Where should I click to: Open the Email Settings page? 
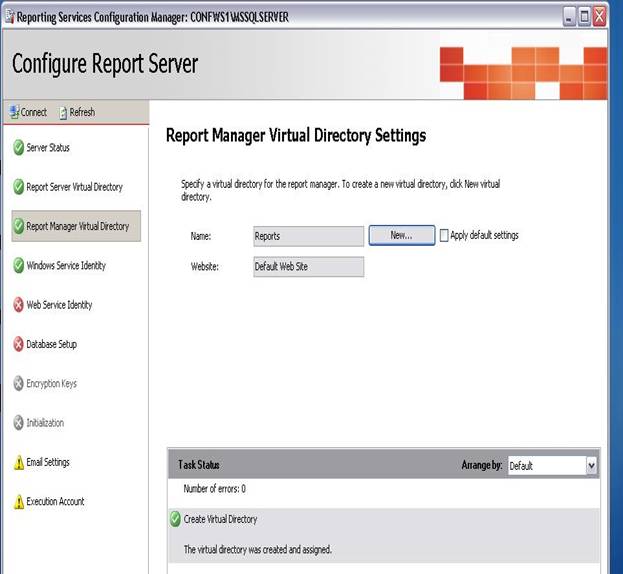click(48, 462)
